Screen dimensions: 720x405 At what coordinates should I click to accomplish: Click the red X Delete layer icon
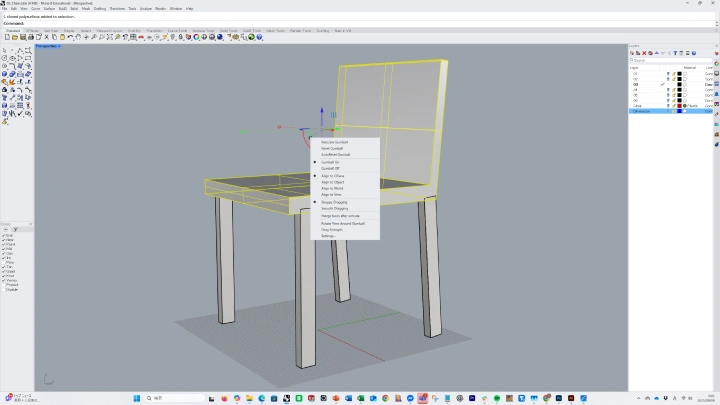tap(644, 53)
